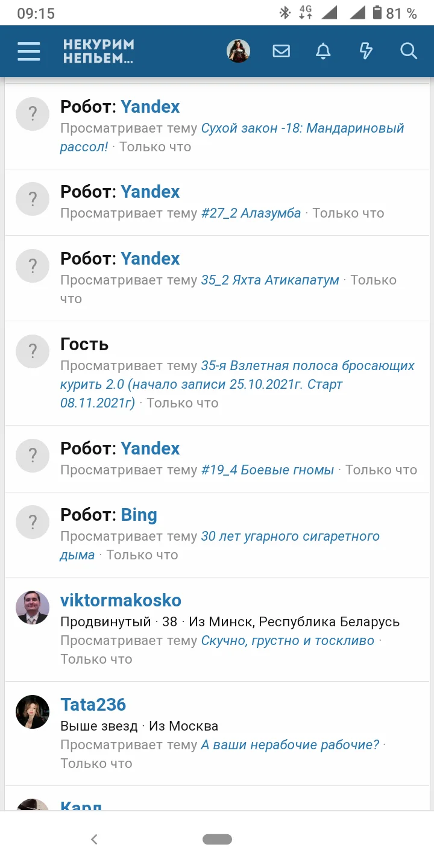The width and height of the screenshot is (434, 868).
Task: Tap the Android home pill button
Action: [217, 839]
